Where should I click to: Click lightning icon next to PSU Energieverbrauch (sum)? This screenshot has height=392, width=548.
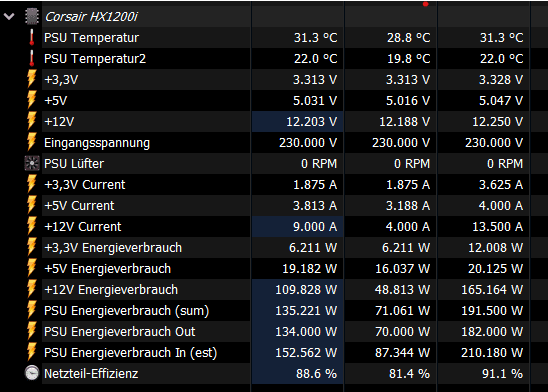point(31,310)
